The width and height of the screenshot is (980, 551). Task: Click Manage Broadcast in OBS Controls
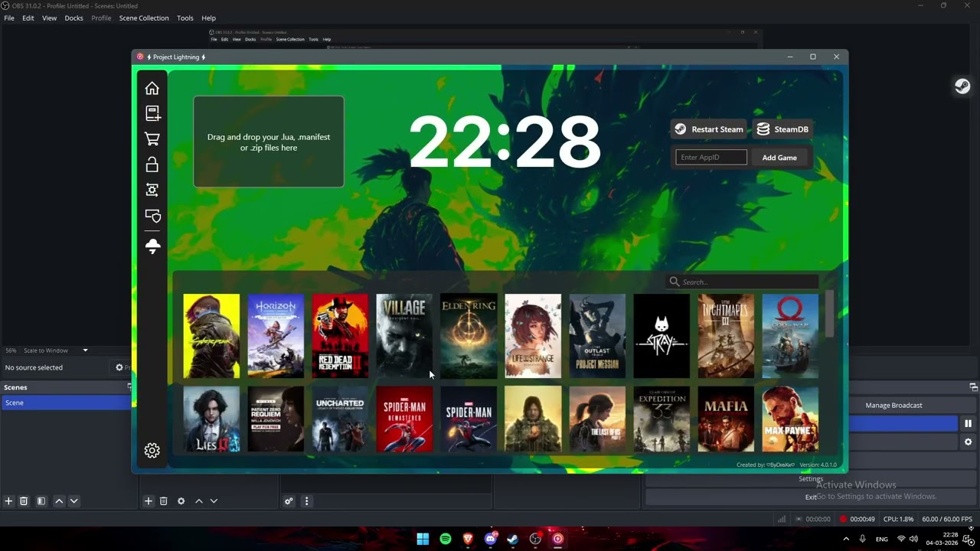(x=893, y=405)
